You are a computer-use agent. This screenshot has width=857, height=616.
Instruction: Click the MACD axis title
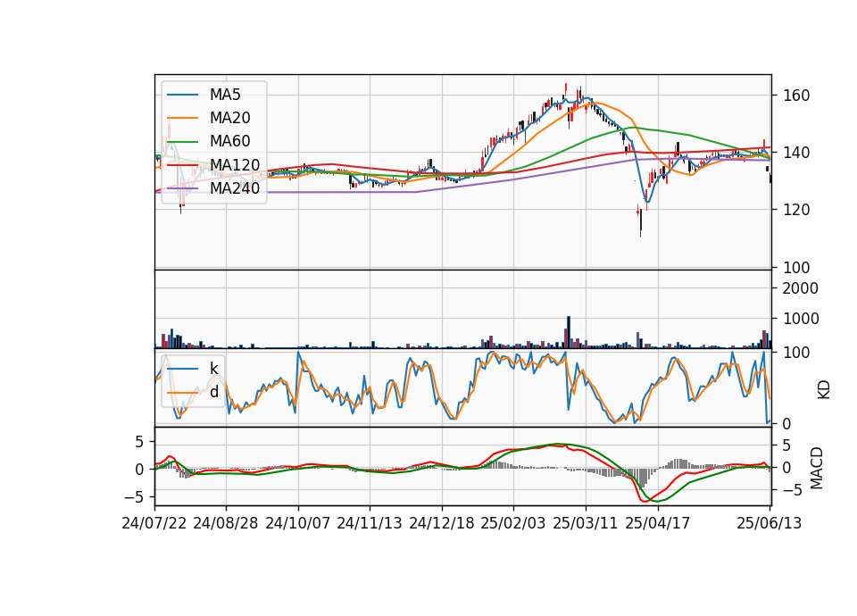pyautogui.click(x=817, y=468)
